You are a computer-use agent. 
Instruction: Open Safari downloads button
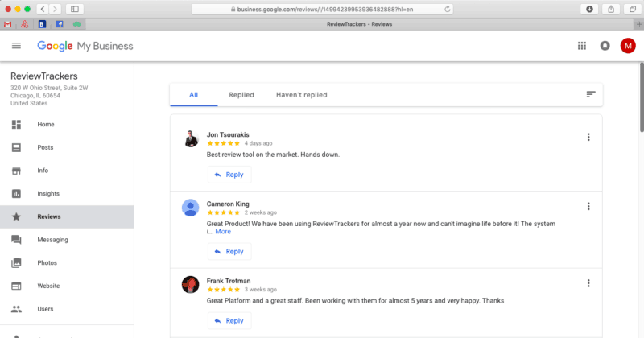589,9
